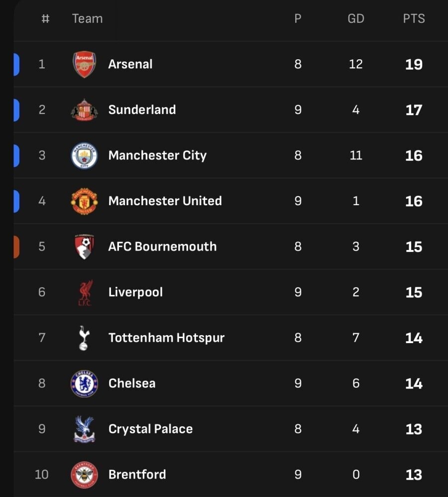Click the Arsenal club crest
Image resolution: width=448 pixels, height=497 pixels.
pyautogui.click(x=84, y=64)
